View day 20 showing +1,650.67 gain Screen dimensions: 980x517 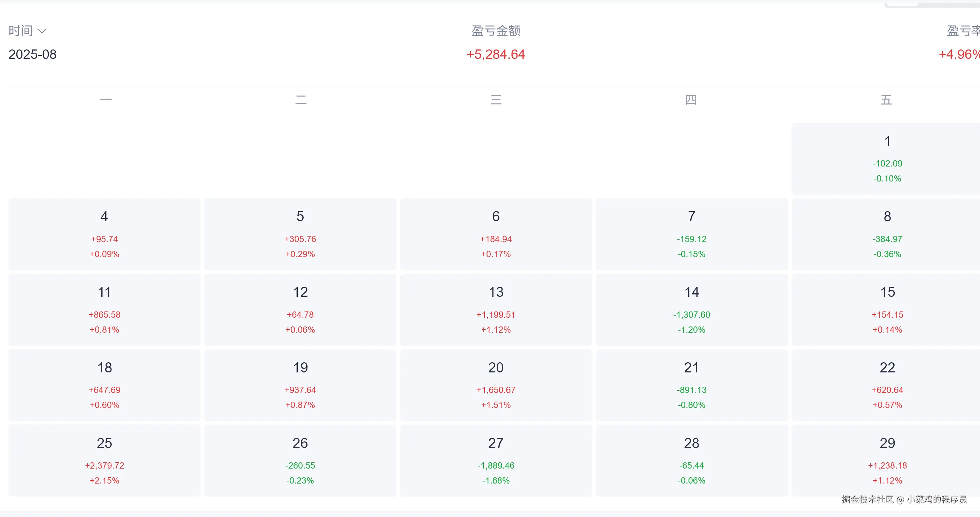coord(496,385)
